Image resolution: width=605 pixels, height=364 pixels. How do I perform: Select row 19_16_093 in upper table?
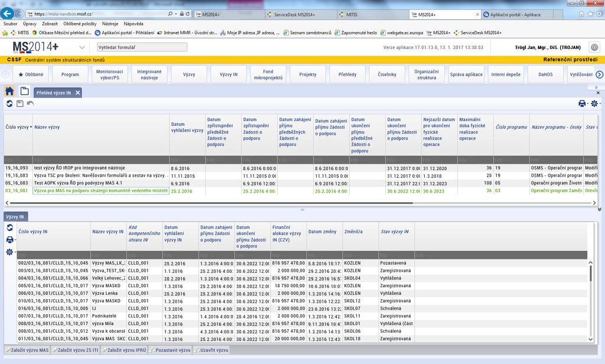(x=301, y=168)
